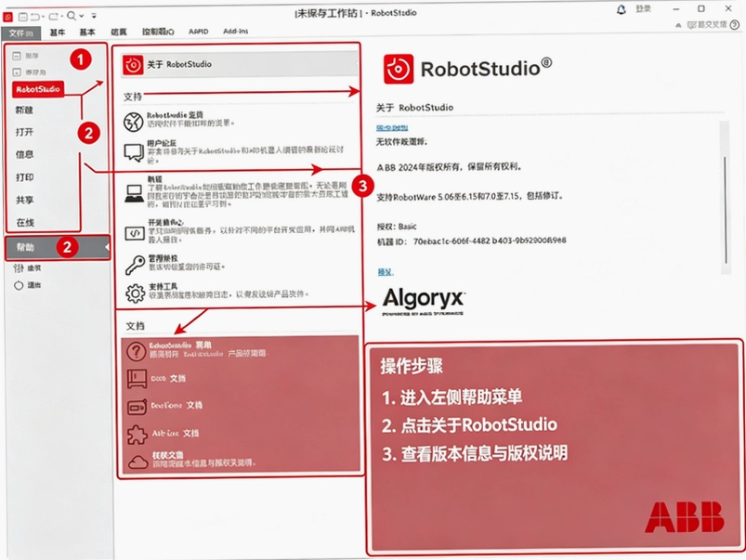Click the third documentation row's device icon
The height and width of the screenshot is (560, 746).
tap(137, 407)
